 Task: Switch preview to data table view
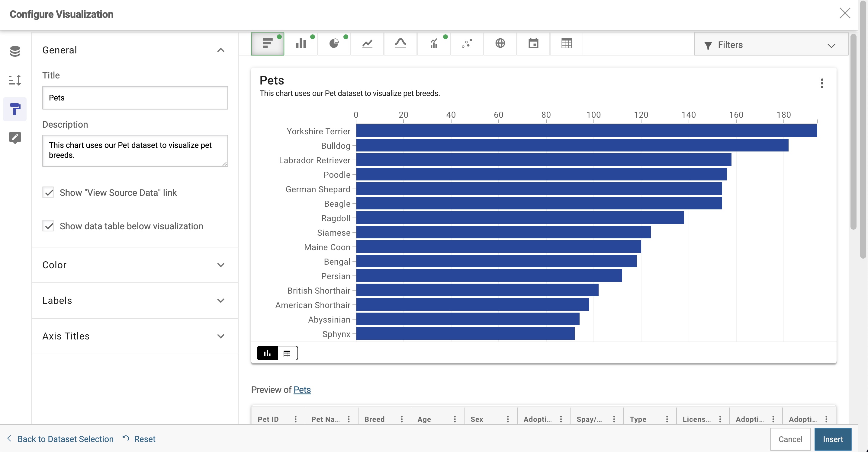tap(288, 353)
